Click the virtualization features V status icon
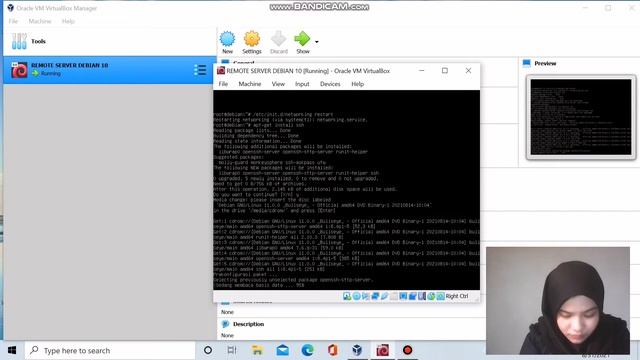 [422, 296]
